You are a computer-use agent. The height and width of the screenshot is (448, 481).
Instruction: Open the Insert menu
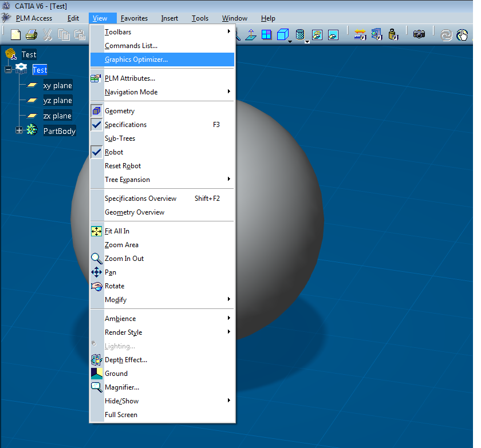tap(169, 18)
